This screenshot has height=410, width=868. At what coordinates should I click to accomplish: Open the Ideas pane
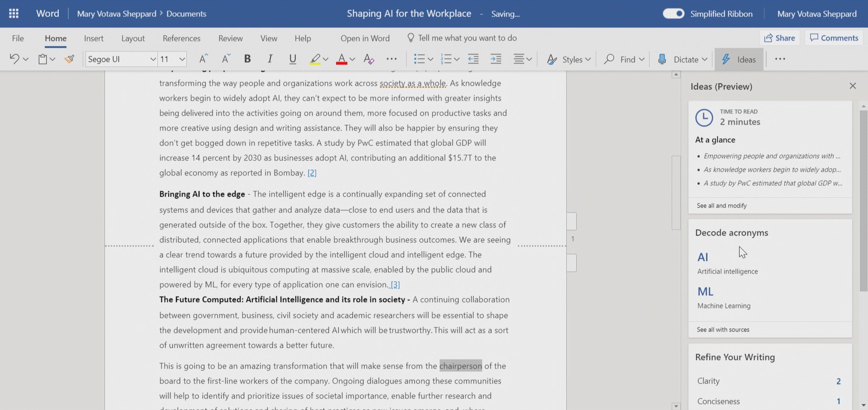739,59
